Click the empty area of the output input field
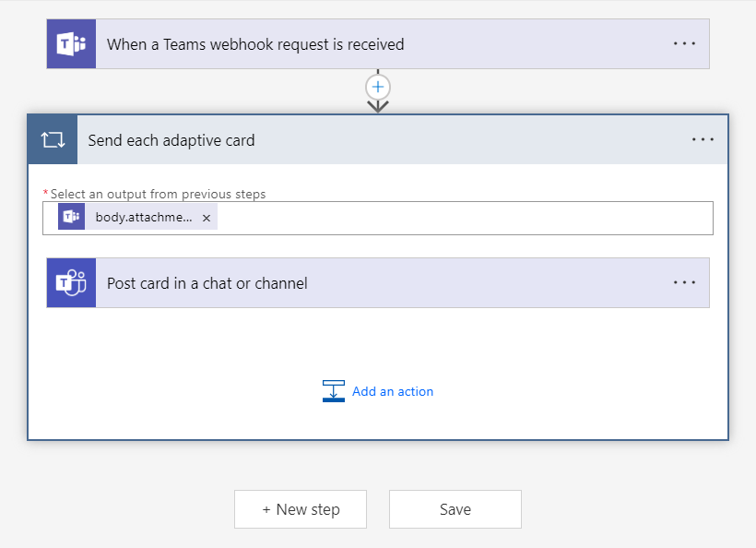The width and height of the screenshot is (756, 548). pyautogui.click(x=461, y=219)
